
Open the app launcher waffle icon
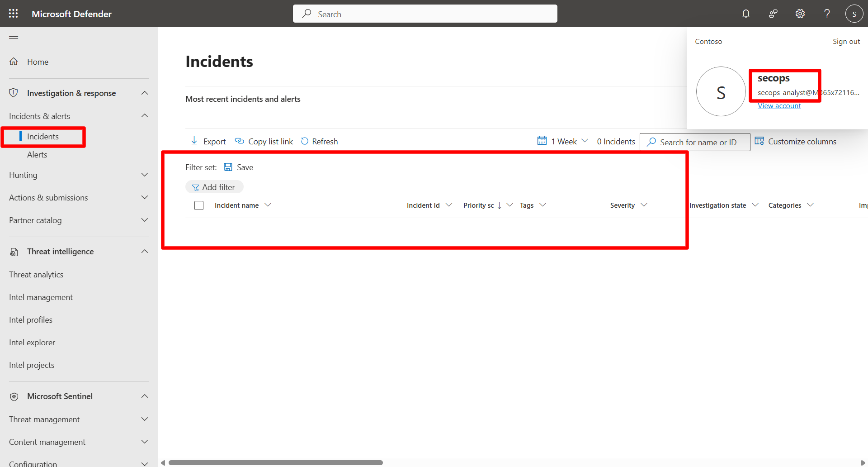coord(14,14)
